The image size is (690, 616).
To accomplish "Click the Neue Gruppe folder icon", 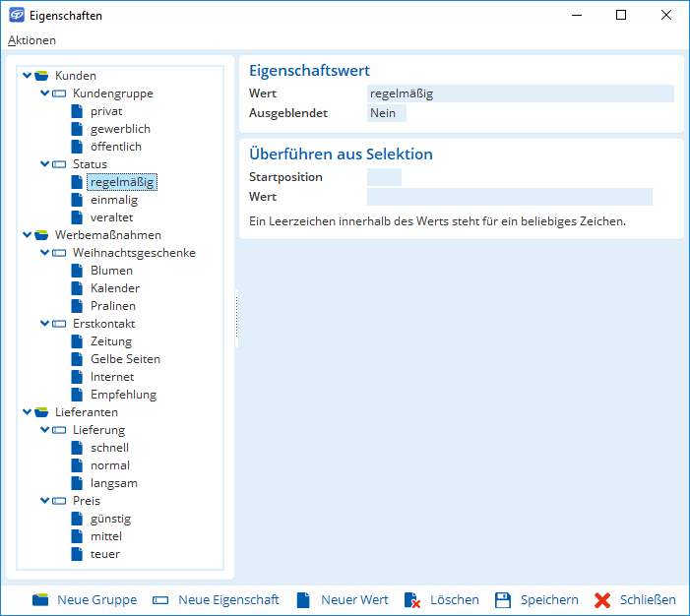I will point(40,600).
